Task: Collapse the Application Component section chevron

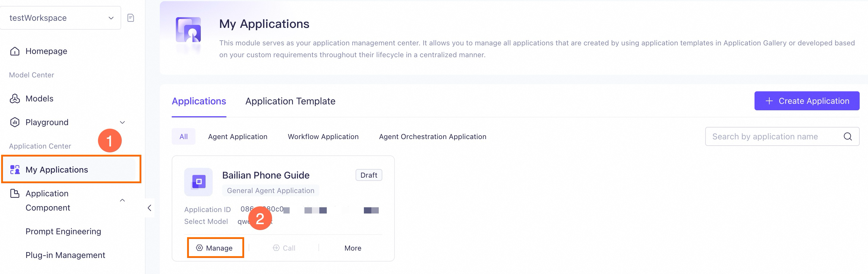Action: point(122,200)
